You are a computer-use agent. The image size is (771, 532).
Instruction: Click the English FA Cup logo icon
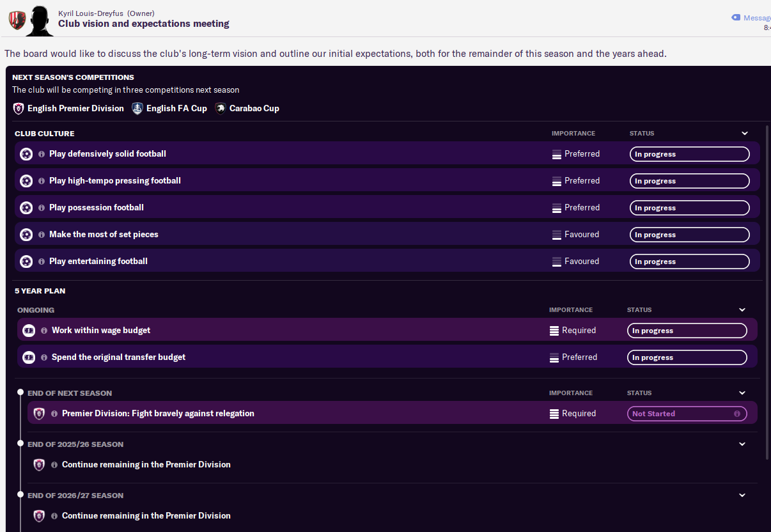[137, 109]
